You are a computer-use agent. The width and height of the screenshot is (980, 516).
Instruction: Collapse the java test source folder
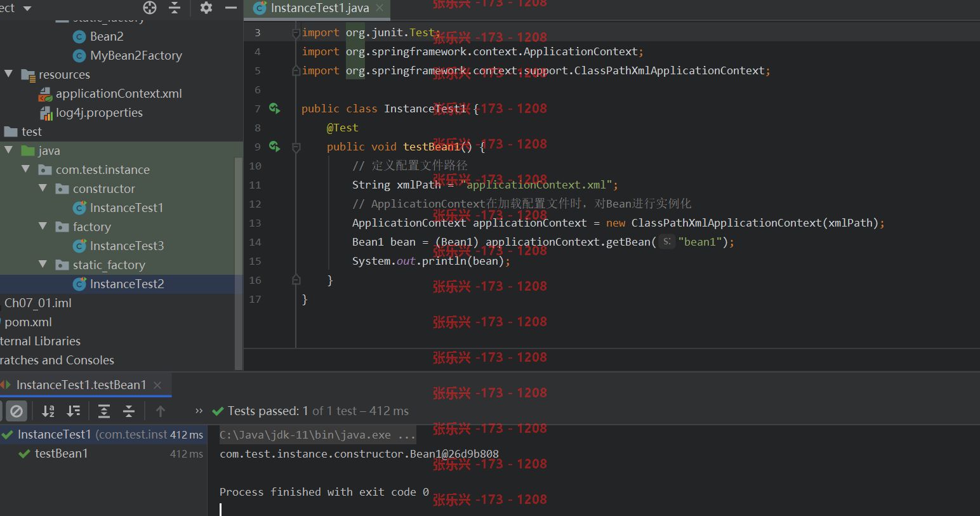(9, 150)
